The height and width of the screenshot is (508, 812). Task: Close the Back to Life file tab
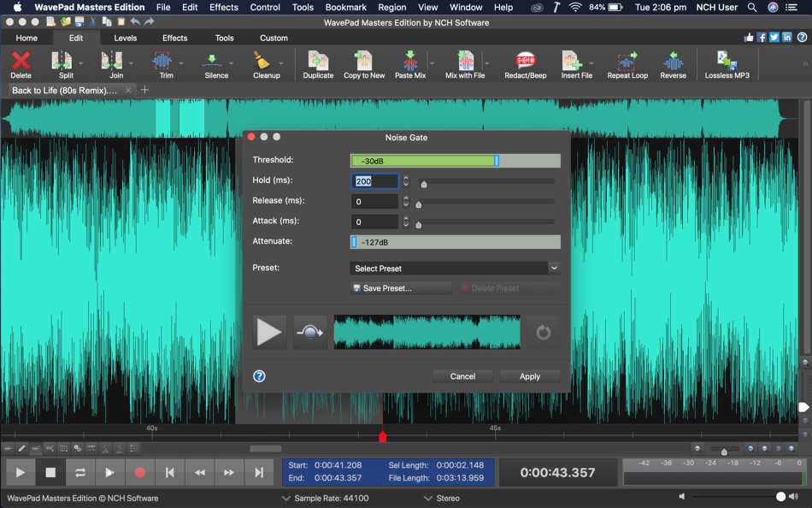click(x=128, y=90)
